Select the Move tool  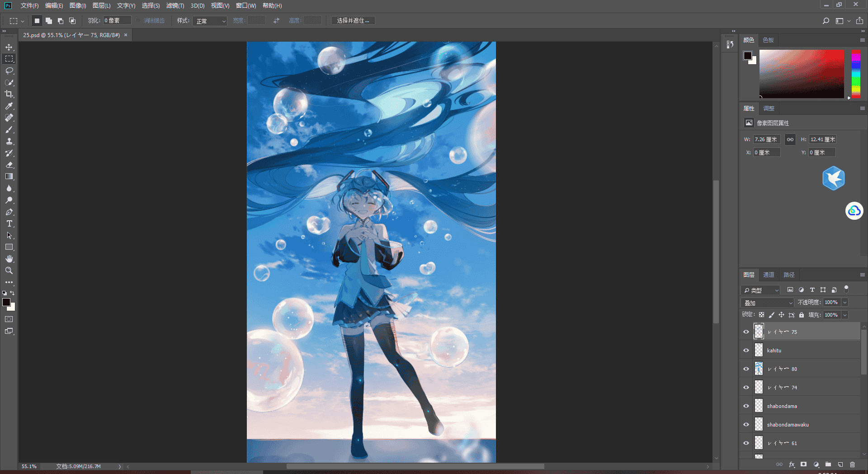[x=9, y=47]
